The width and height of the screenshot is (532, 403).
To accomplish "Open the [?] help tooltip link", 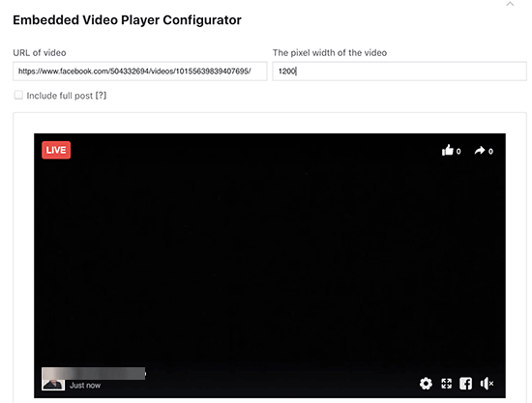I will 102,96.
